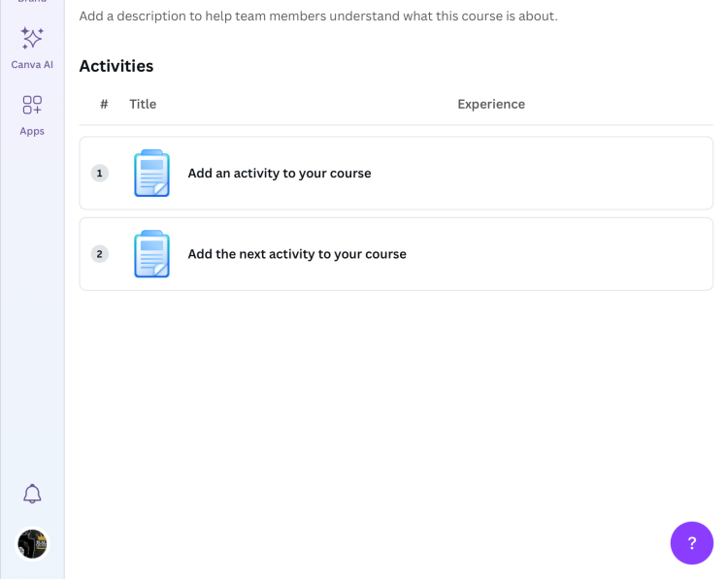
Task: Click the # column header
Action: pos(104,105)
